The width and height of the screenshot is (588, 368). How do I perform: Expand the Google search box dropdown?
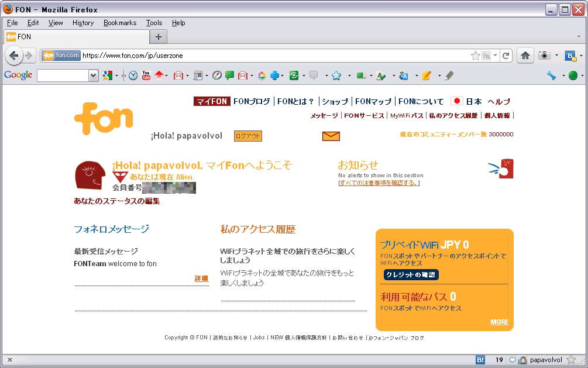[94, 76]
